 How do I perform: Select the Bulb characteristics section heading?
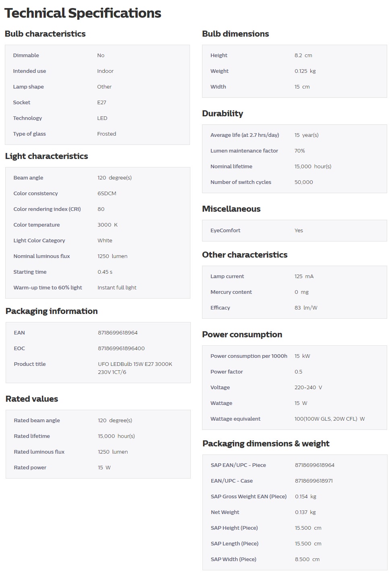click(45, 34)
